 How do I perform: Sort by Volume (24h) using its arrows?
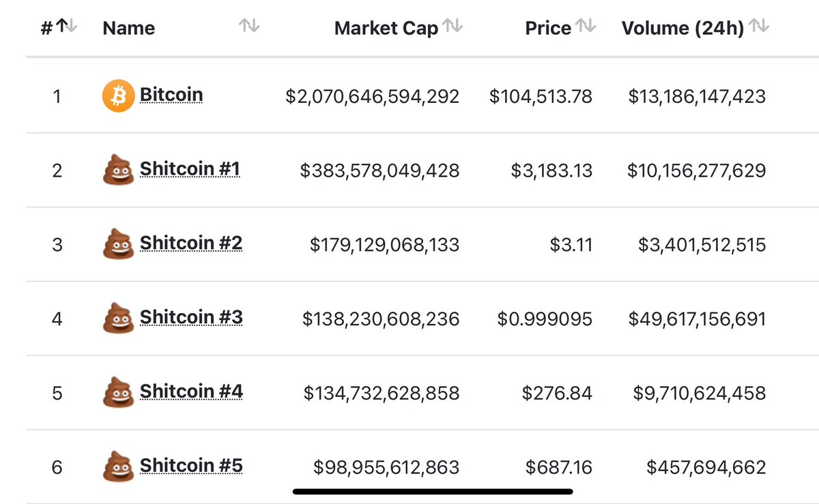(x=759, y=26)
